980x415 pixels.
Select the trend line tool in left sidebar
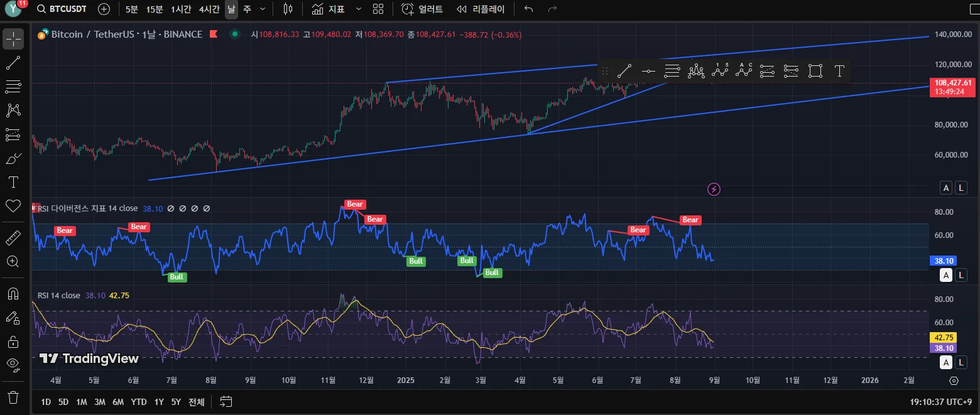13,63
